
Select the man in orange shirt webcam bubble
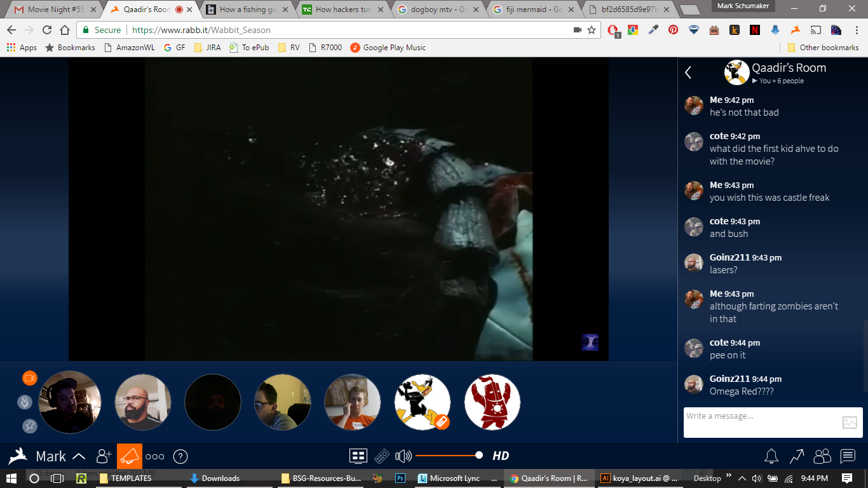(x=353, y=402)
